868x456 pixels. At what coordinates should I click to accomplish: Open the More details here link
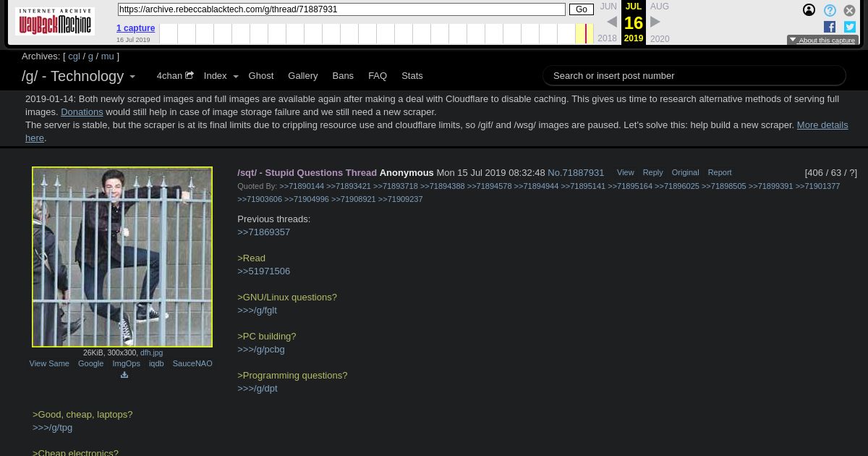(x=822, y=124)
